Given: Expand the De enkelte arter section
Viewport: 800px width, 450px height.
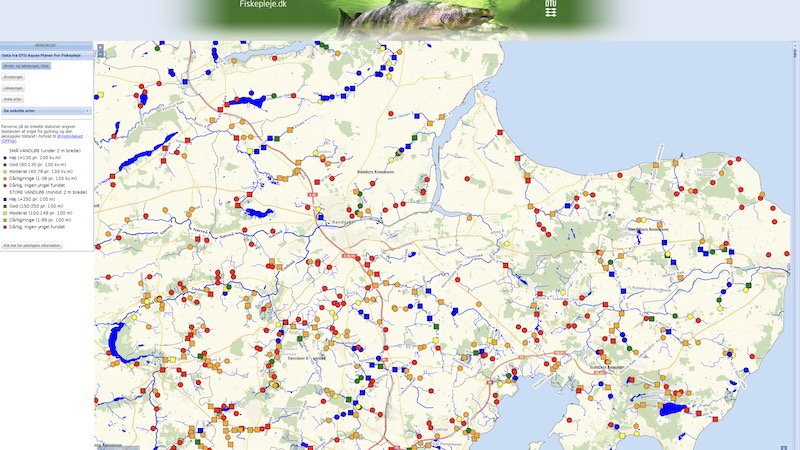Looking at the screenshot, I should point(46,111).
